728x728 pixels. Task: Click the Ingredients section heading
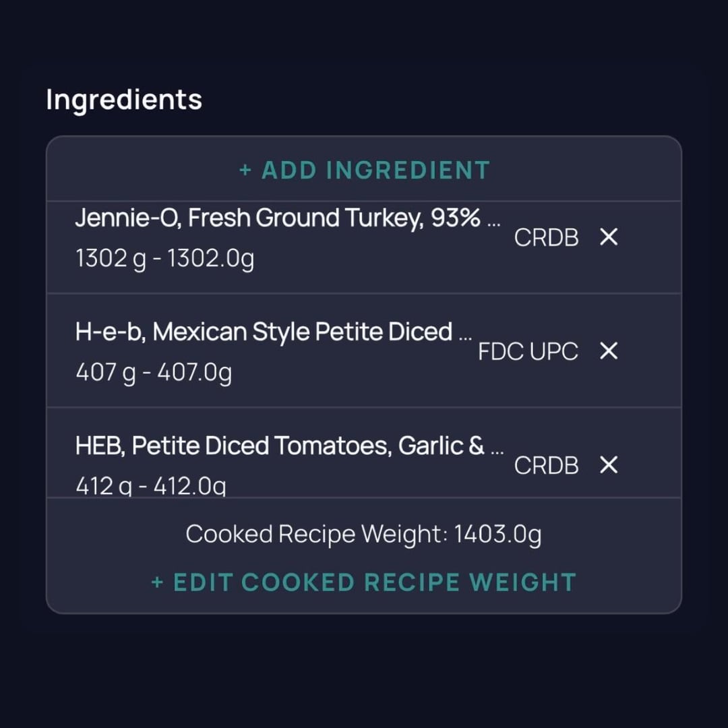(124, 100)
